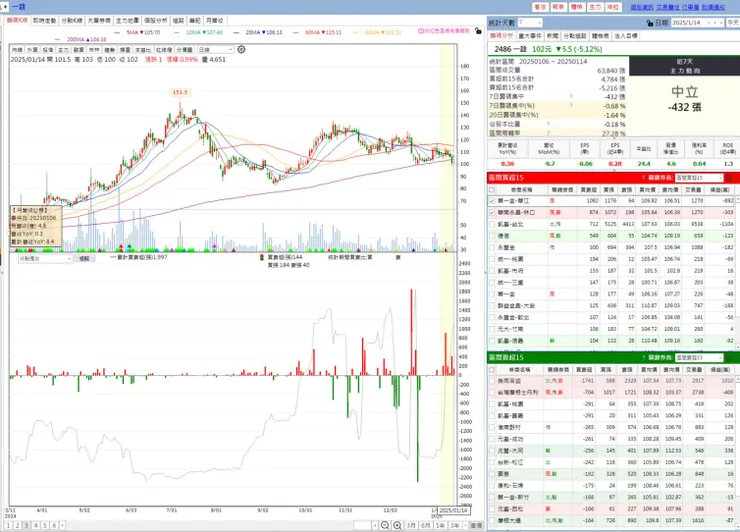Click the red square button in 區間買超15 header

(729, 178)
